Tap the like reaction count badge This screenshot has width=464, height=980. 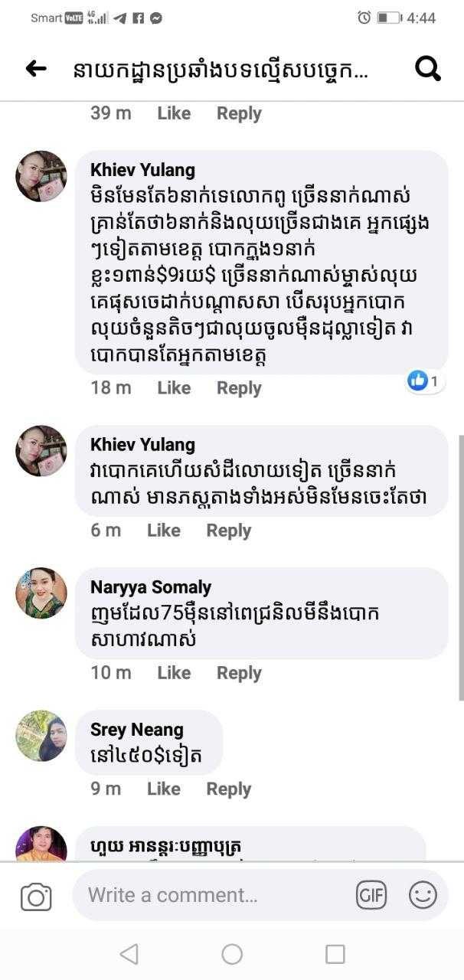point(425,381)
